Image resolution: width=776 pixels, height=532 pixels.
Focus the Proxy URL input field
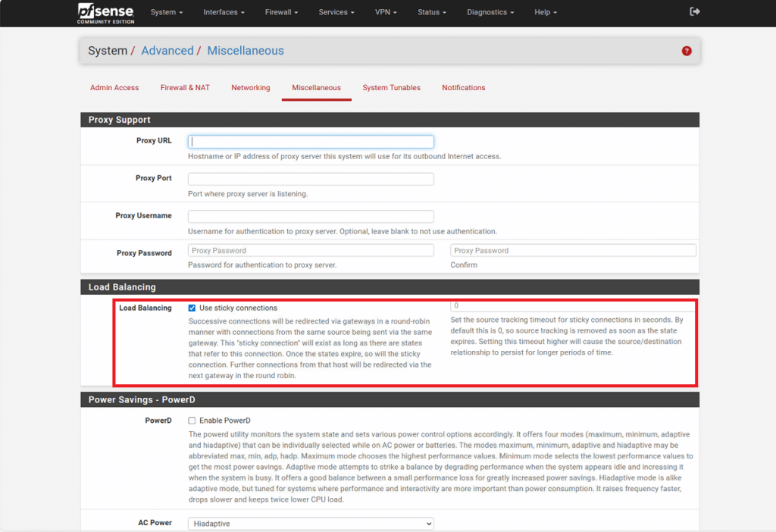(311, 142)
